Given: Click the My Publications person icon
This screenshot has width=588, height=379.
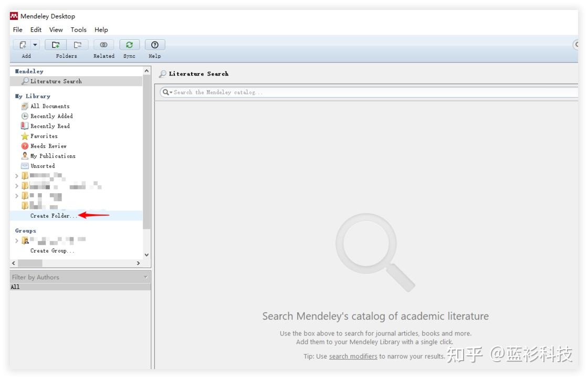Looking at the screenshot, I should tap(25, 155).
